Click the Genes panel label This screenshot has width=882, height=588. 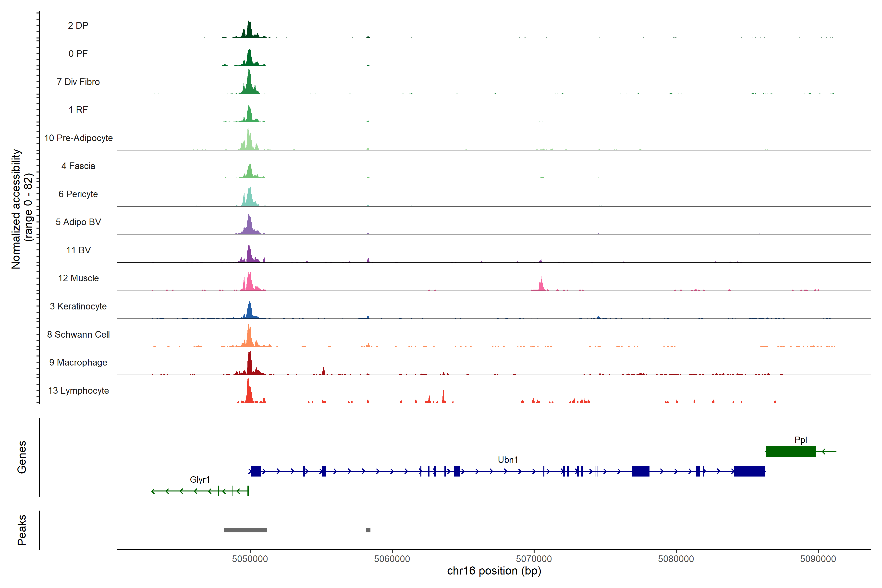[x=22, y=457]
